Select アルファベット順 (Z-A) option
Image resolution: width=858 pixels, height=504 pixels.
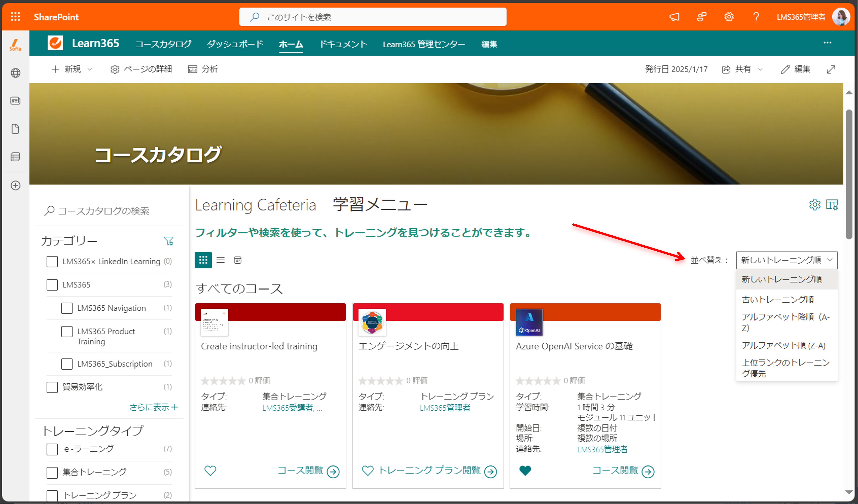click(787, 345)
